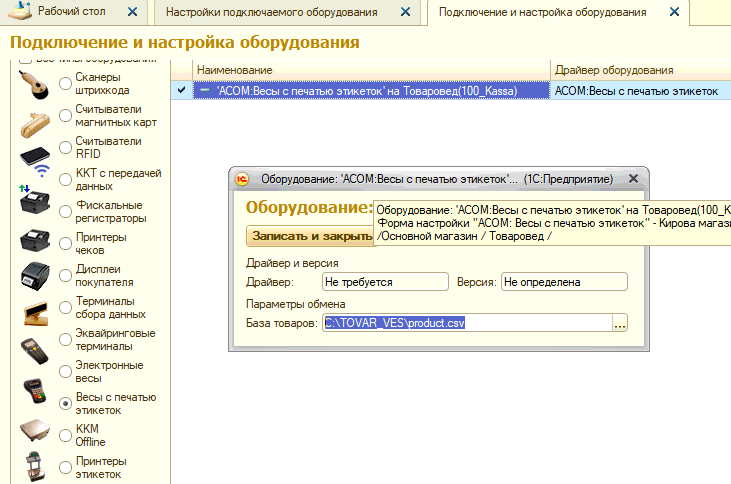Close the Подключение и настройка оборудования tab
The image size is (731, 484).
pos(674,12)
